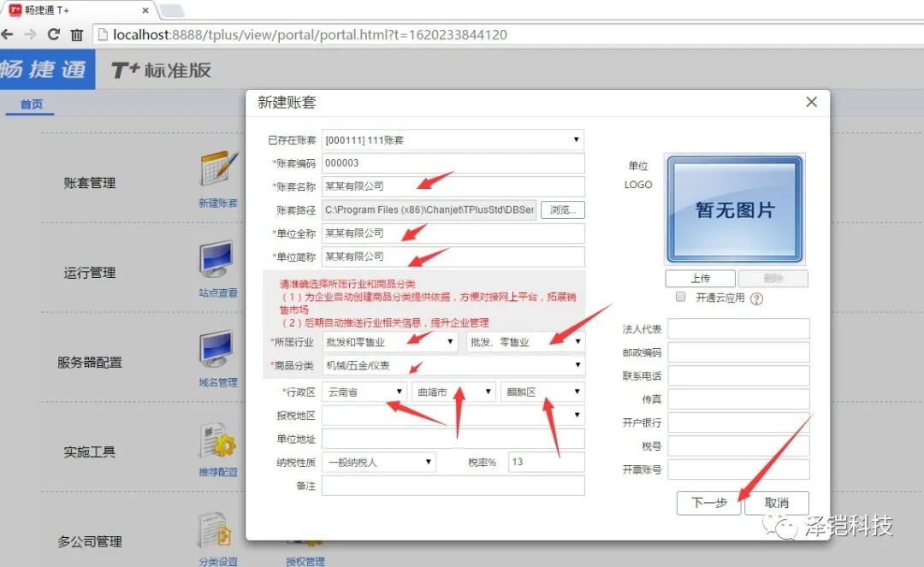Click the browser reload icon

pyautogui.click(x=53, y=35)
